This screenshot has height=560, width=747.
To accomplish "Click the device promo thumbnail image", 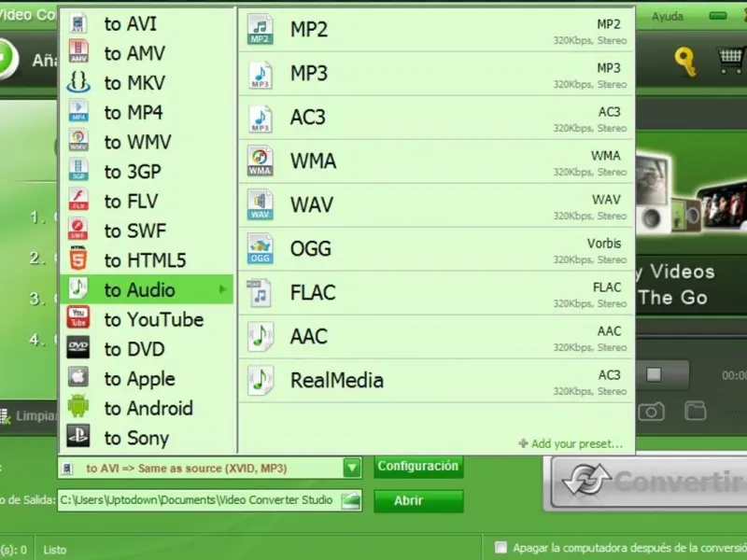I will [x=692, y=193].
